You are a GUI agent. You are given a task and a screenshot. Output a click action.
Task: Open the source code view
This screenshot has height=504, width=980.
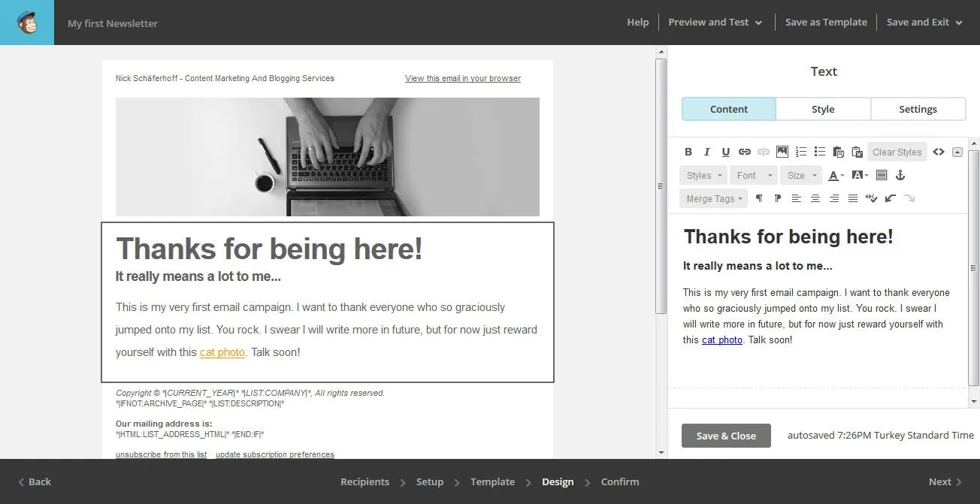click(939, 152)
